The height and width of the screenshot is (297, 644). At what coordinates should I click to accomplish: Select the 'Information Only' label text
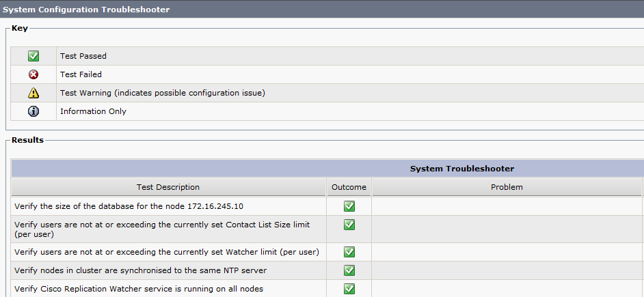pos(93,111)
